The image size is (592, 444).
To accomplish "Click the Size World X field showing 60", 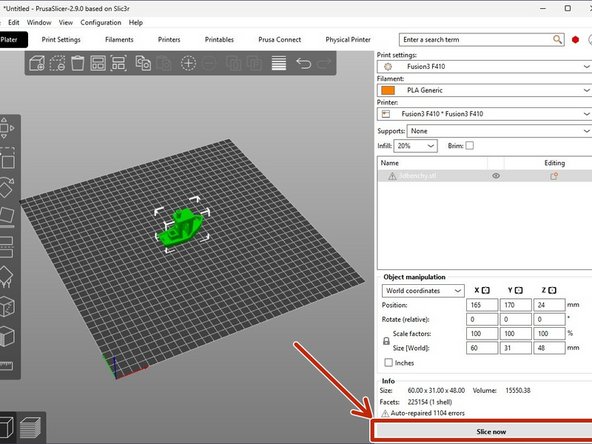I will 482,348.
